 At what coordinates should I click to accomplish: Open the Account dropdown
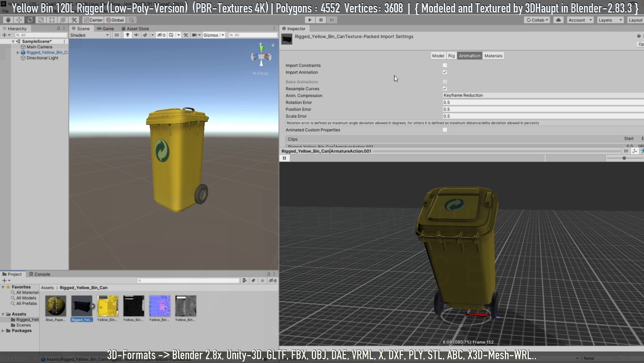click(580, 20)
